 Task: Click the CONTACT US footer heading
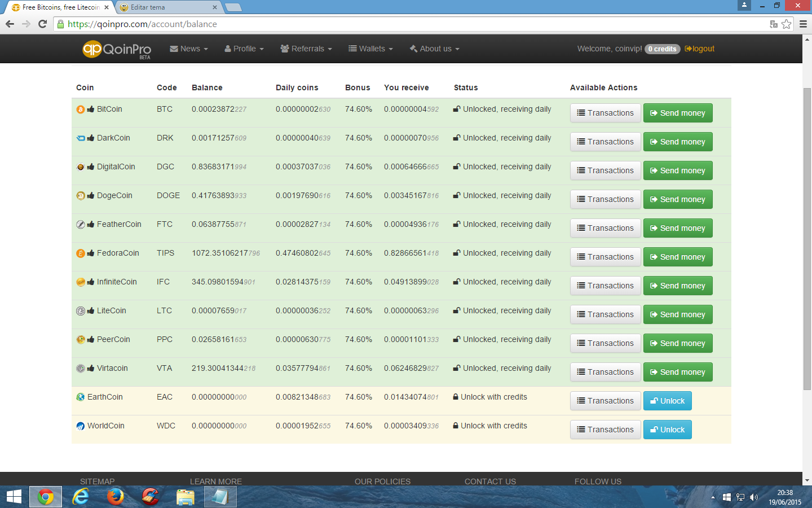(x=490, y=481)
